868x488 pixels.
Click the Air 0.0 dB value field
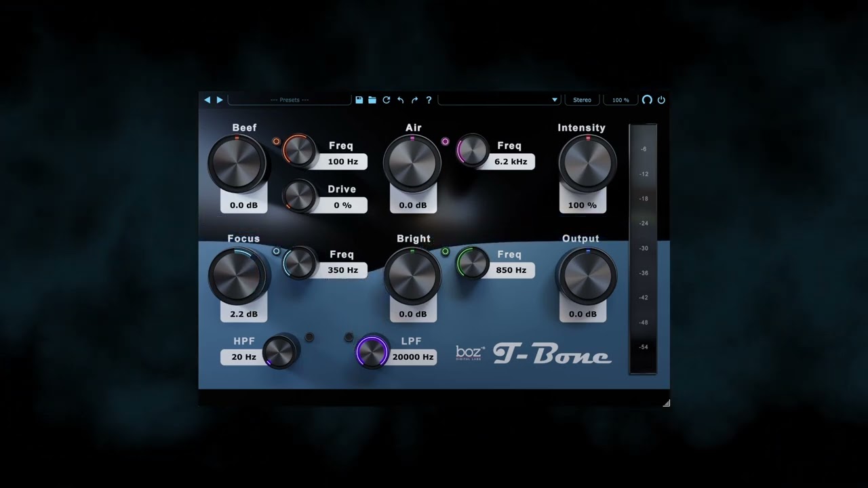click(413, 205)
